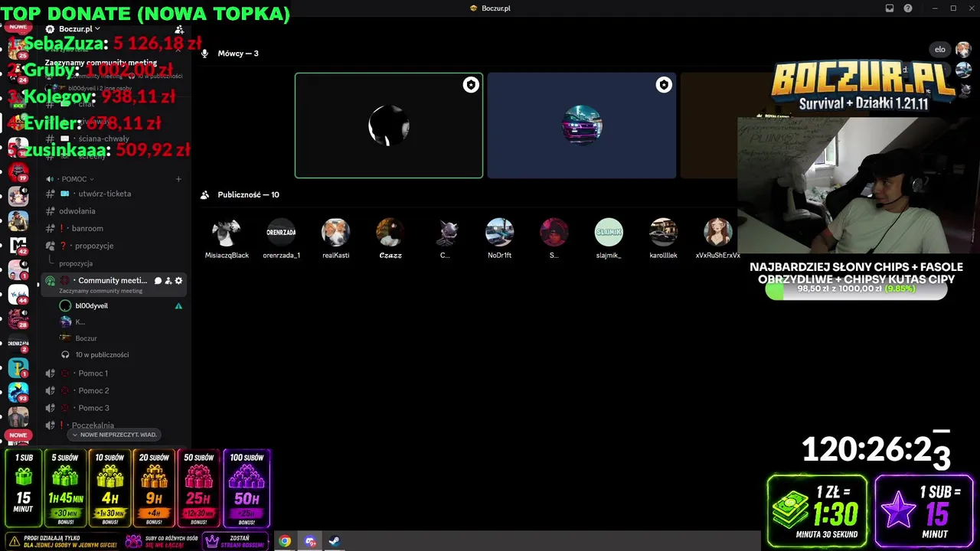Invite members to the Community meeting stage
The height and width of the screenshot is (551, 980).
click(168, 281)
